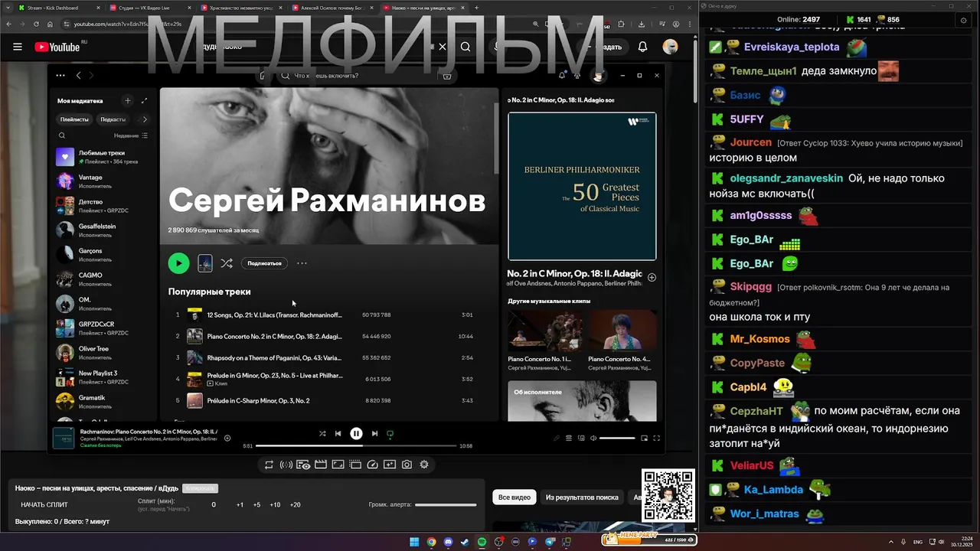Add +20 minutes to split
This screenshot has height=551, width=980.
pyautogui.click(x=295, y=505)
